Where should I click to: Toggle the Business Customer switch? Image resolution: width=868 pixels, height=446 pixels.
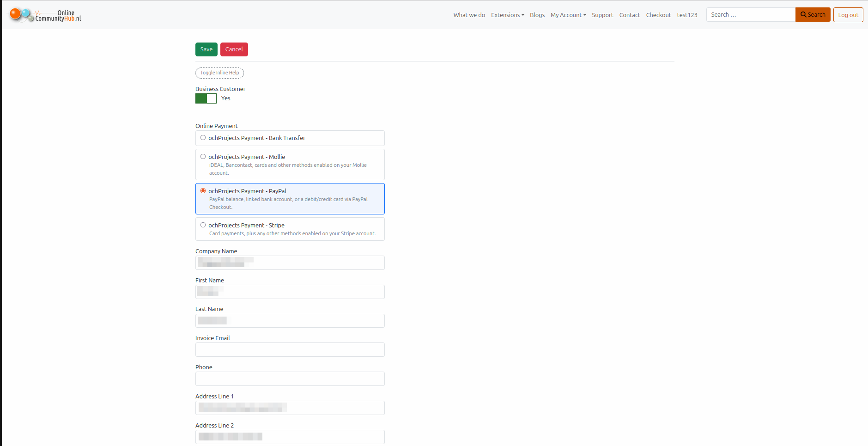click(206, 98)
